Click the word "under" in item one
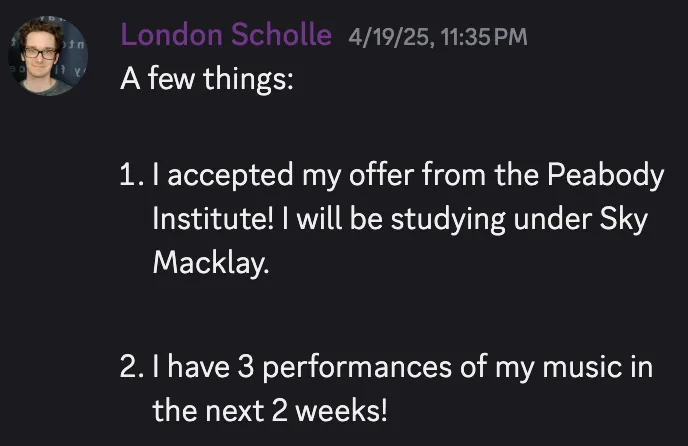 click(x=552, y=219)
